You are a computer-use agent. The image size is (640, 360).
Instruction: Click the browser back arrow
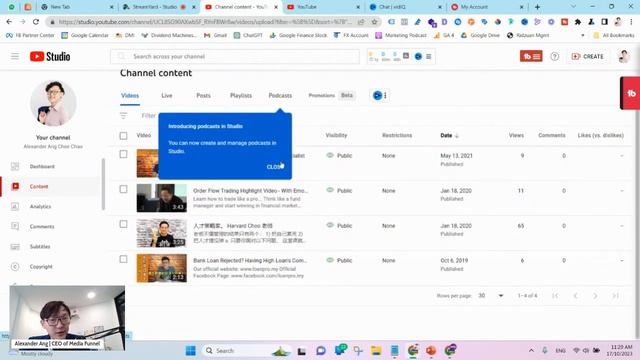tap(9, 22)
